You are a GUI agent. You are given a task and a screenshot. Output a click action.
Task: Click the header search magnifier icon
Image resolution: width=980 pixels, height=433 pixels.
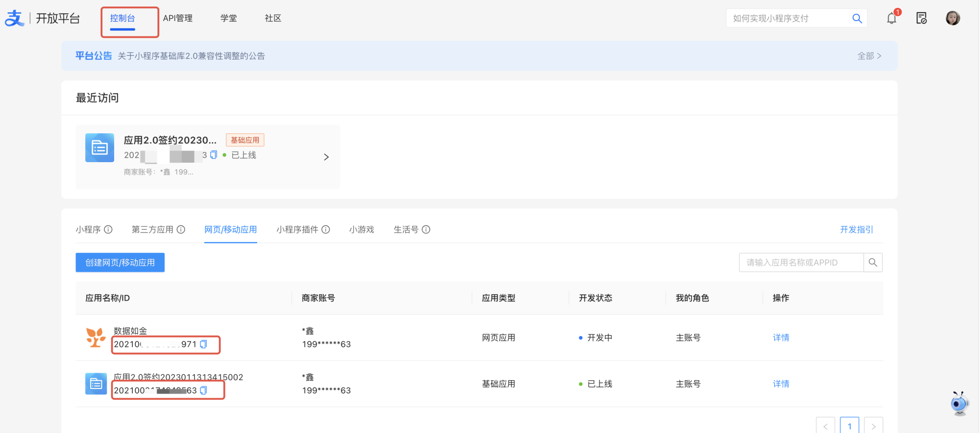(x=857, y=19)
